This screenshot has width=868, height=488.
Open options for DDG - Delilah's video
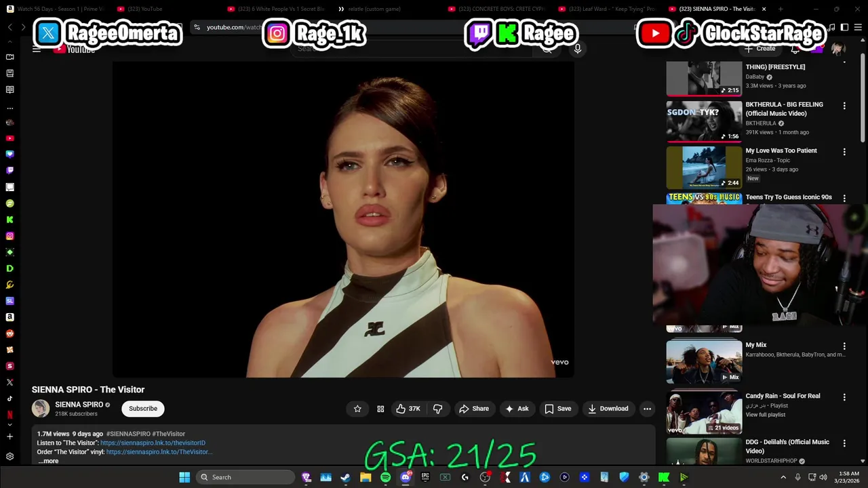point(844,443)
